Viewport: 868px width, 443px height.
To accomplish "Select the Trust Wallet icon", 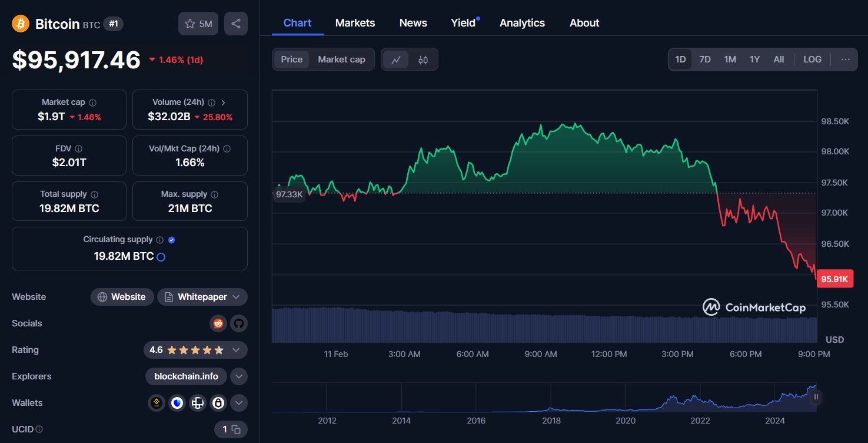I will click(x=177, y=403).
